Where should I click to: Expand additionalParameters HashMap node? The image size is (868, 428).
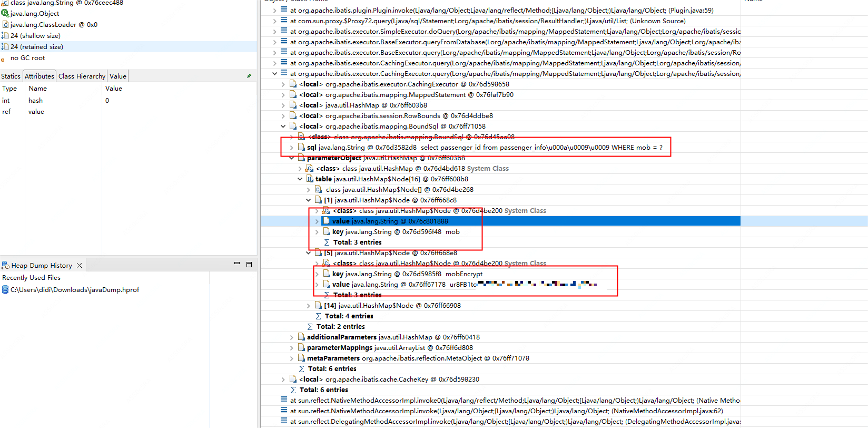tap(291, 337)
